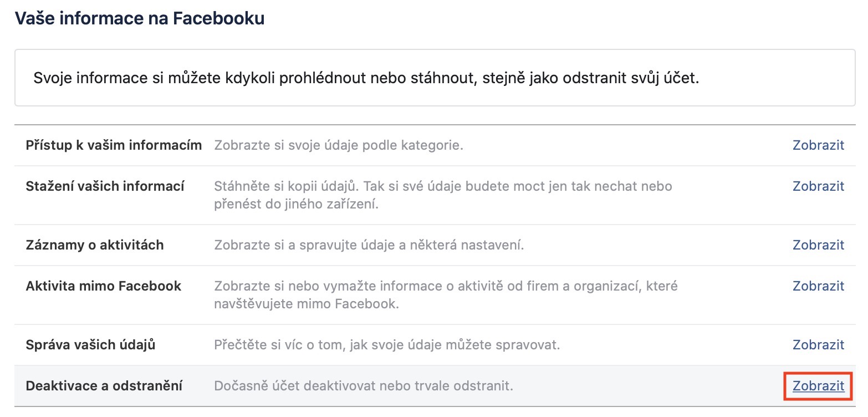Click the info box about viewing your information
Viewport: 868px width, 417px height.
click(x=366, y=78)
